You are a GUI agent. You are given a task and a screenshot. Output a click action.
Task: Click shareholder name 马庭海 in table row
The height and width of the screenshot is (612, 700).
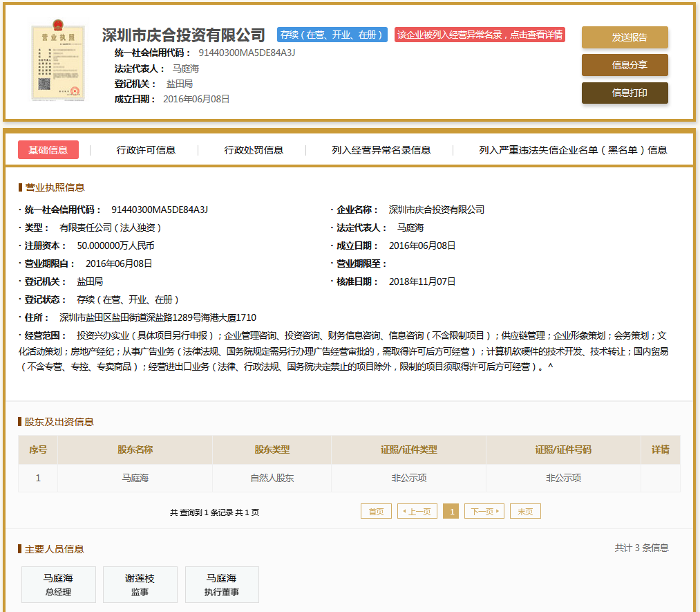click(135, 478)
